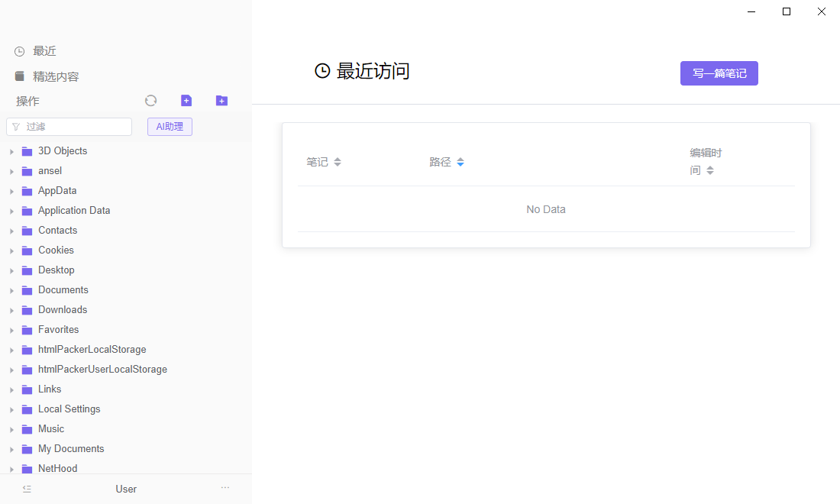This screenshot has height=504, width=840.
Task: Expand the Downloads folder
Action: tap(11, 309)
